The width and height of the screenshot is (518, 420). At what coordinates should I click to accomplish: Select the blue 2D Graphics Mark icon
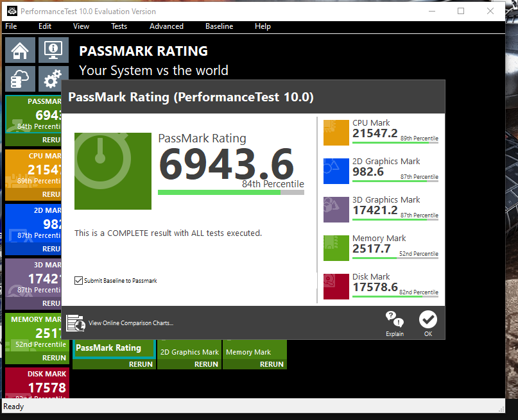(x=336, y=171)
